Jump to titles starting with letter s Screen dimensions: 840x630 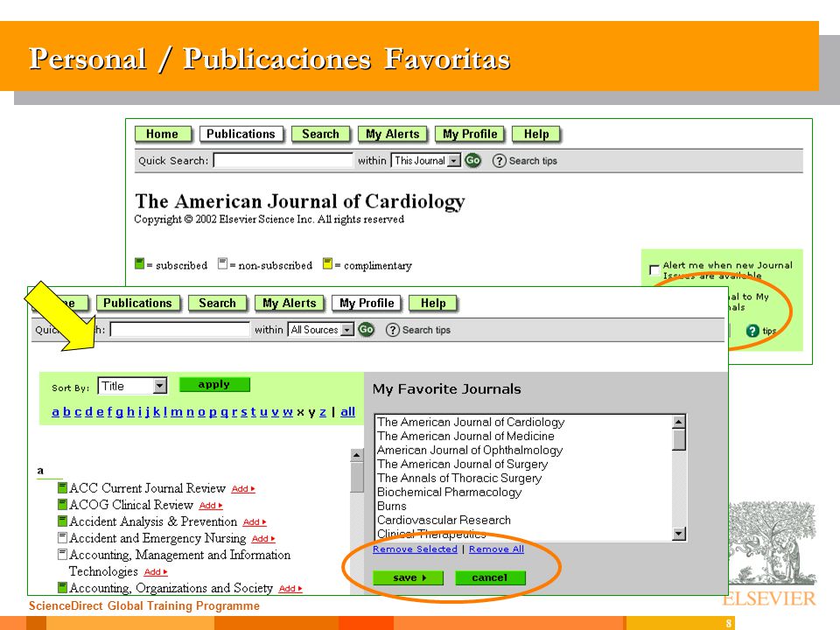pyautogui.click(x=244, y=411)
